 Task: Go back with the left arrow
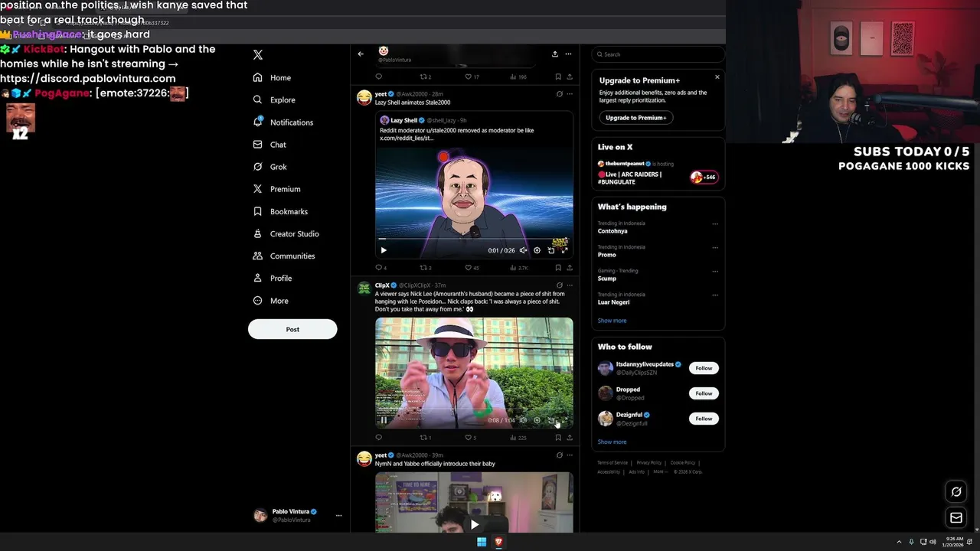pos(361,54)
